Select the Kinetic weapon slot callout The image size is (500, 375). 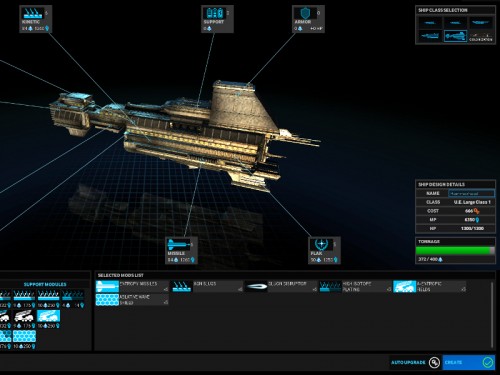click(x=35, y=19)
